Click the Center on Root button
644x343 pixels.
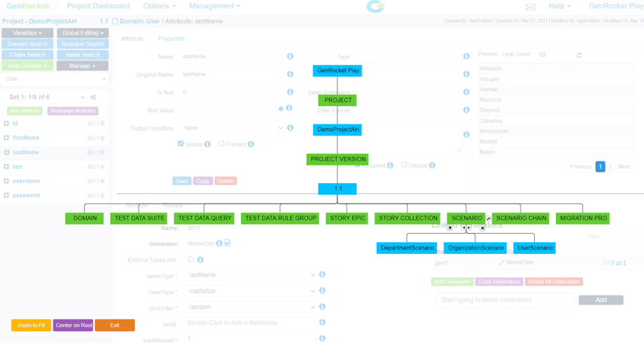(x=73, y=326)
